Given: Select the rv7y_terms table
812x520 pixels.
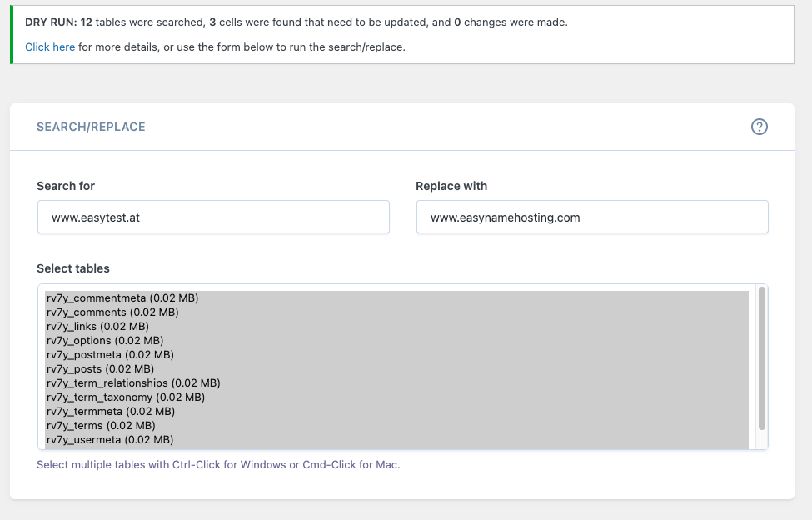Looking at the screenshot, I should pyautogui.click(x=101, y=425).
